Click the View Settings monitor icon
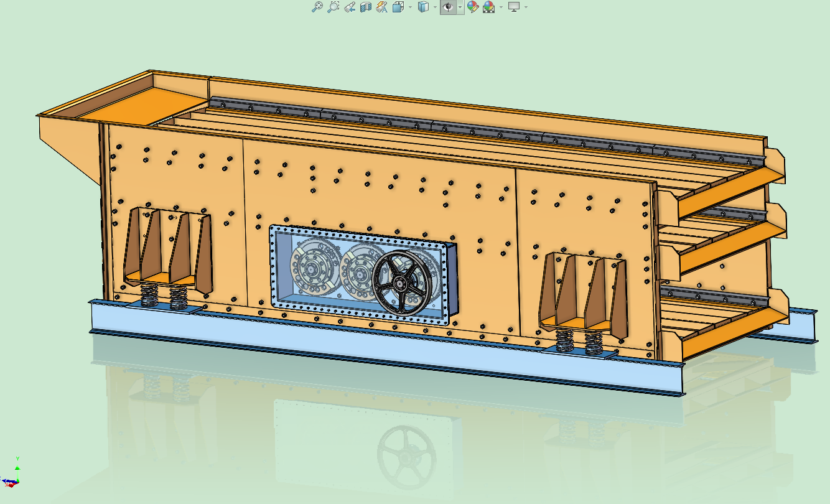This screenshot has height=504, width=830. click(514, 7)
